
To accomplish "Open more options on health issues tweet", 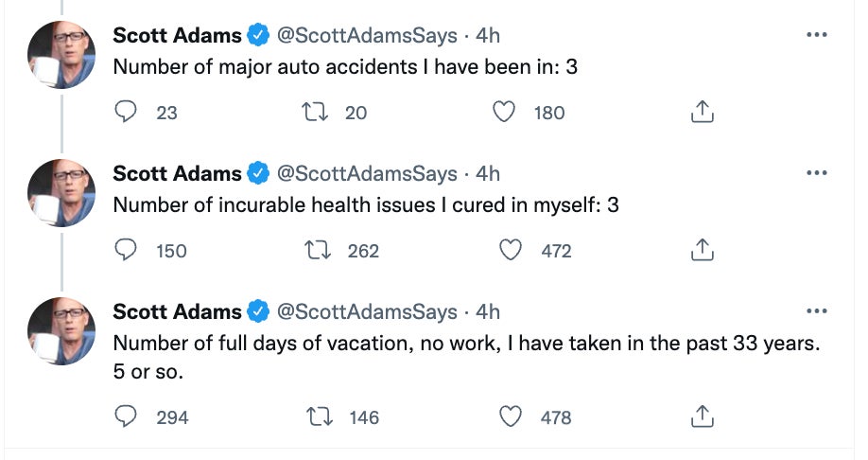I will (816, 173).
